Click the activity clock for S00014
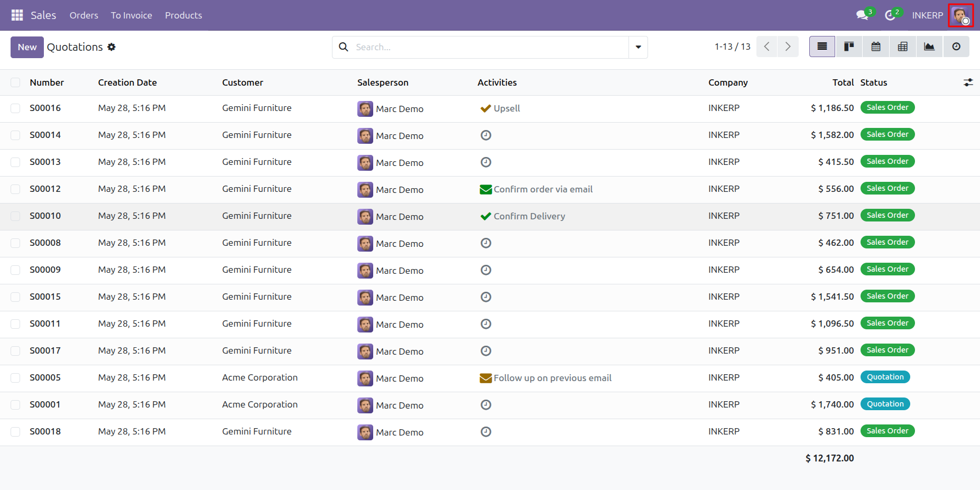This screenshot has height=490, width=980. tap(486, 135)
